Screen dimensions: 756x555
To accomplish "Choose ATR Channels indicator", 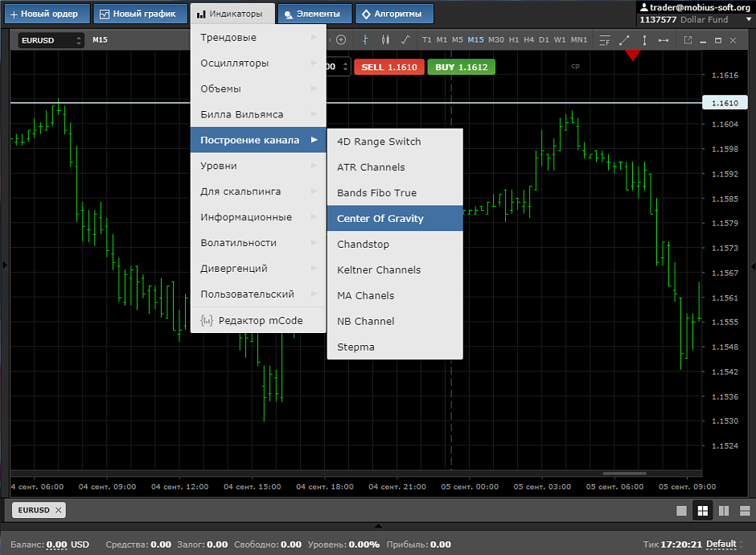I will click(395, 167).
